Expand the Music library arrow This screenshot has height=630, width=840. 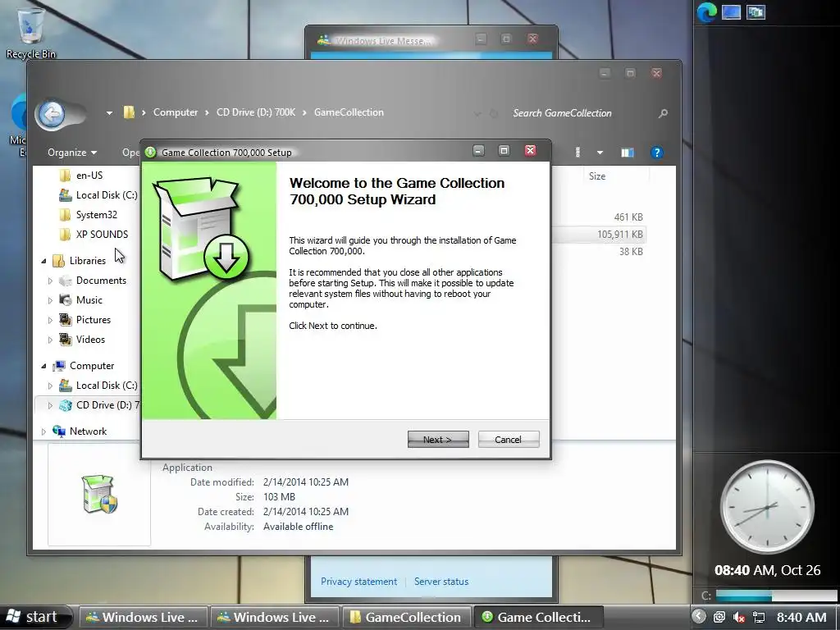[x=50, y=300]
